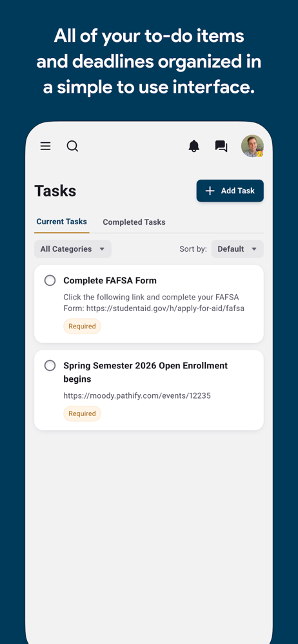
Task: Open the notifications bell
Action: 194,146
